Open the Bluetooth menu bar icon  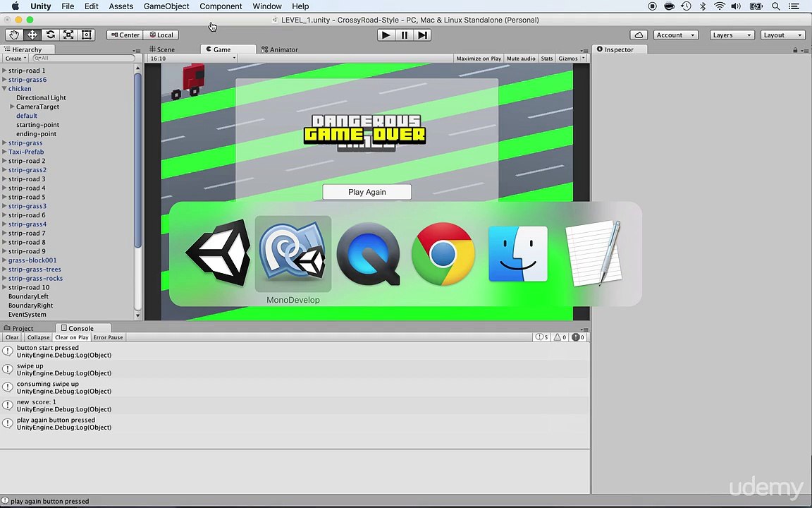tap(703, 6)
